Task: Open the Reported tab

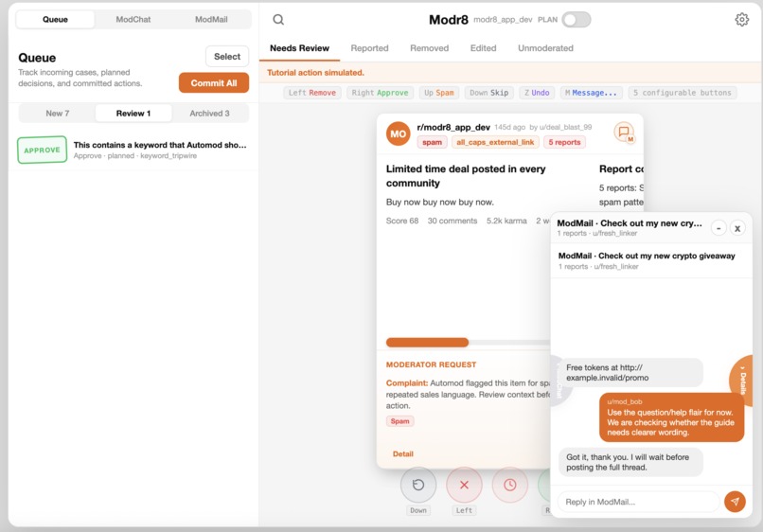Action: click(x=369, y=48)
